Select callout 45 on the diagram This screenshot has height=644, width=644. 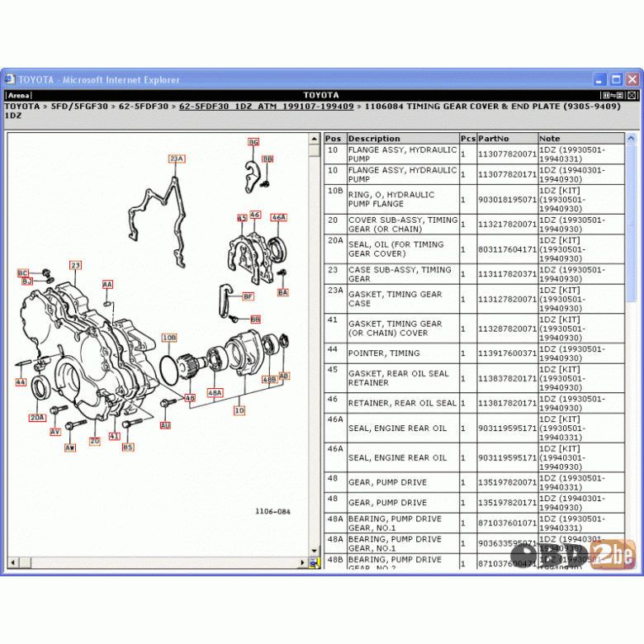[x=242, y=218]
